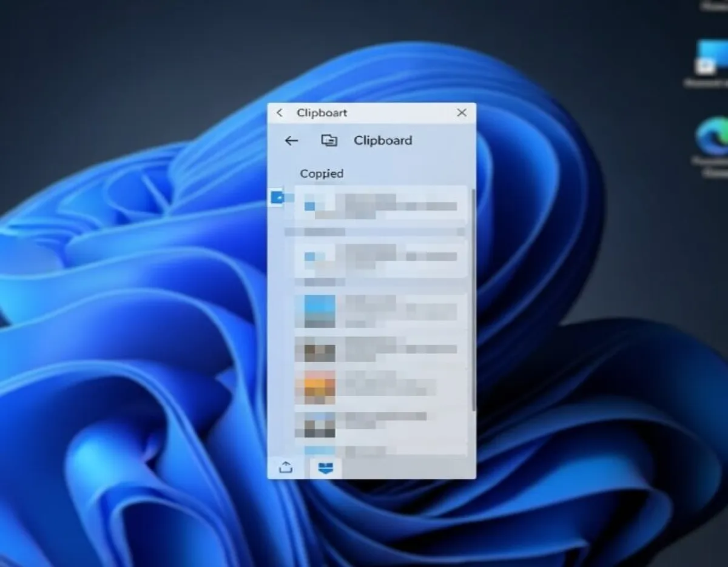Click the orange image thumbnail
This screenshot has height=567, width=728.
coord(315,387)
